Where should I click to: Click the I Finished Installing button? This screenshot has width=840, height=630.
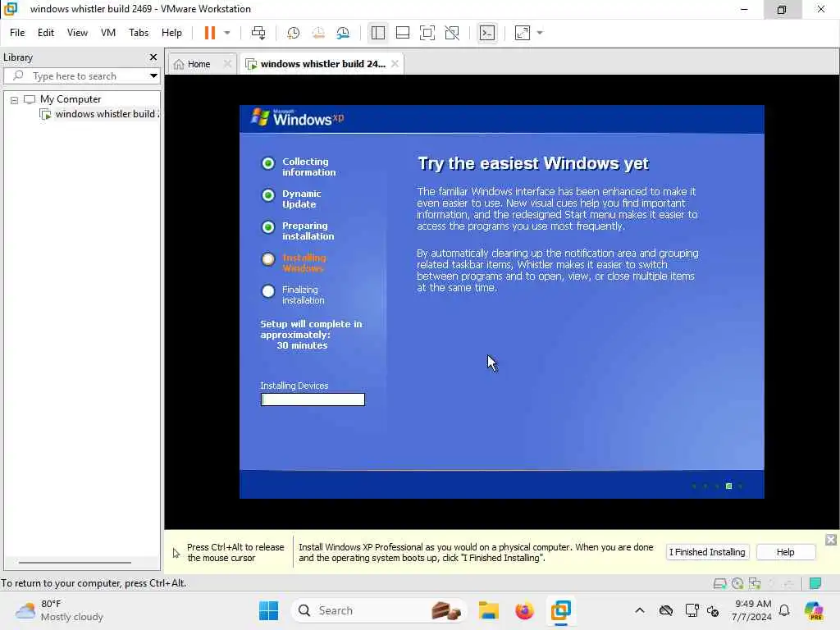pos(706,552)
